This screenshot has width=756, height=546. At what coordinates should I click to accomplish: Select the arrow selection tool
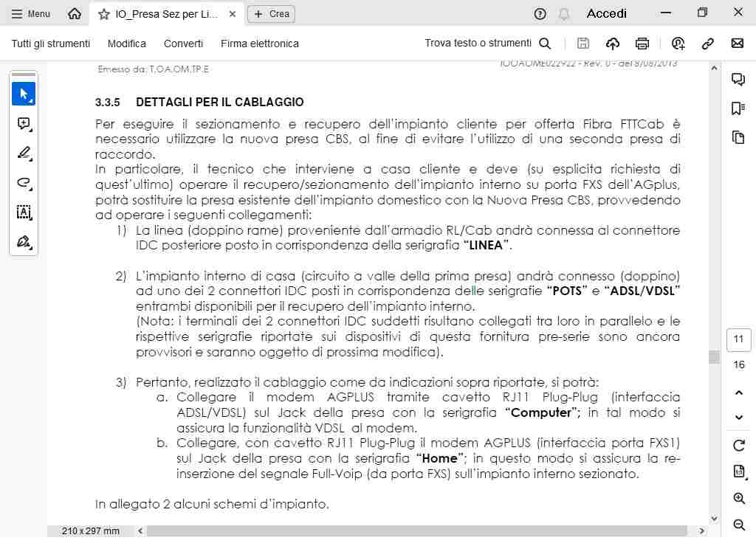24,94
